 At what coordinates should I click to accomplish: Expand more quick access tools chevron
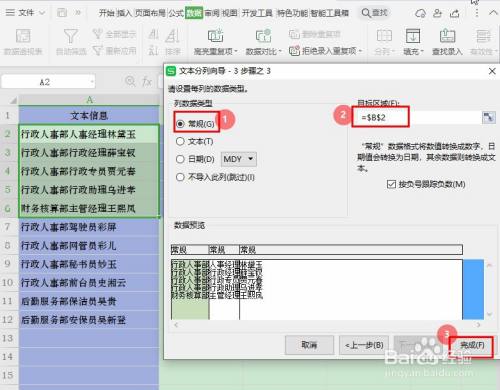(x=78, y=13)
